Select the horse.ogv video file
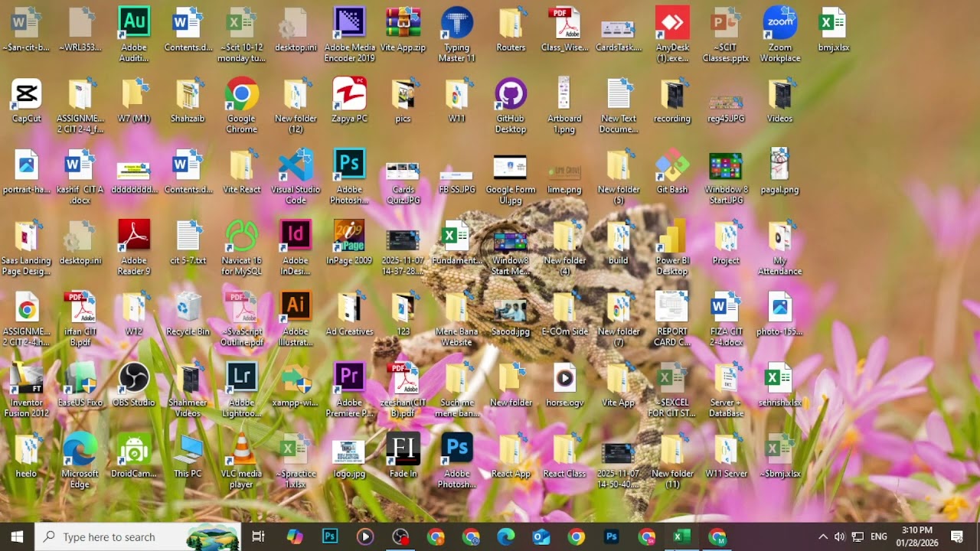The width and height of the screenshot is (980, 551). pyautogui.click(x=564, y=385)
